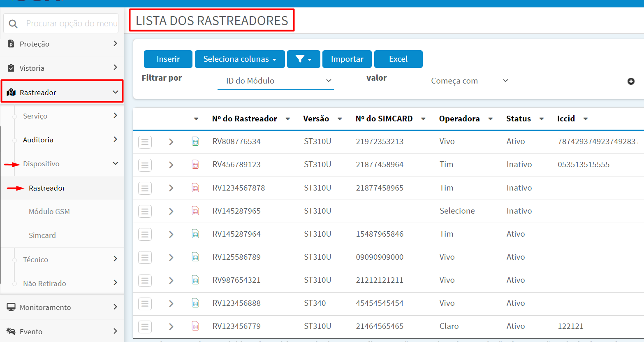The image size is (644, 342).
Task: Open Auditoria submenu link
Action: (38, 140)
